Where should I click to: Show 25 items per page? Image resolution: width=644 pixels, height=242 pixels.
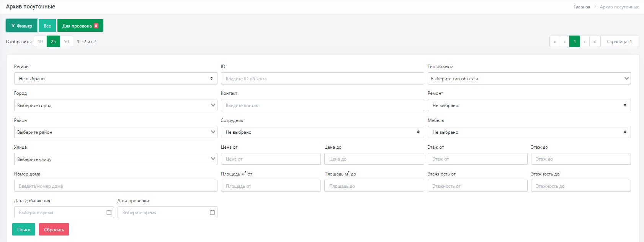tap(53, 41)
